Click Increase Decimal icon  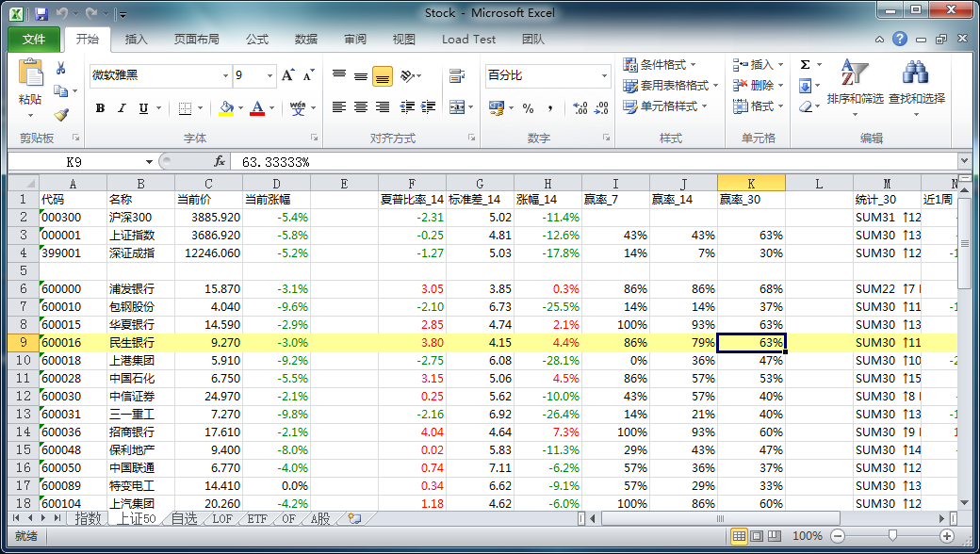click(580, 108)
